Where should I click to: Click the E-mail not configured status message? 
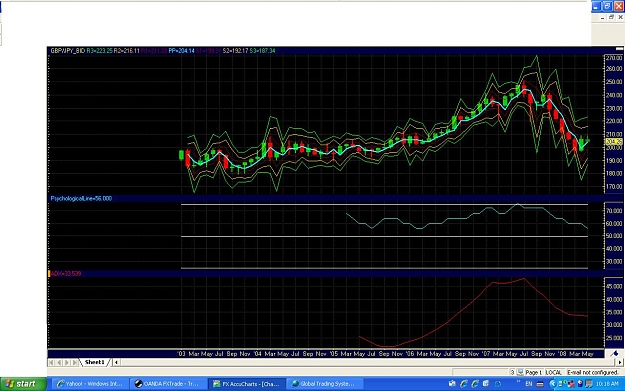(593, 372)
